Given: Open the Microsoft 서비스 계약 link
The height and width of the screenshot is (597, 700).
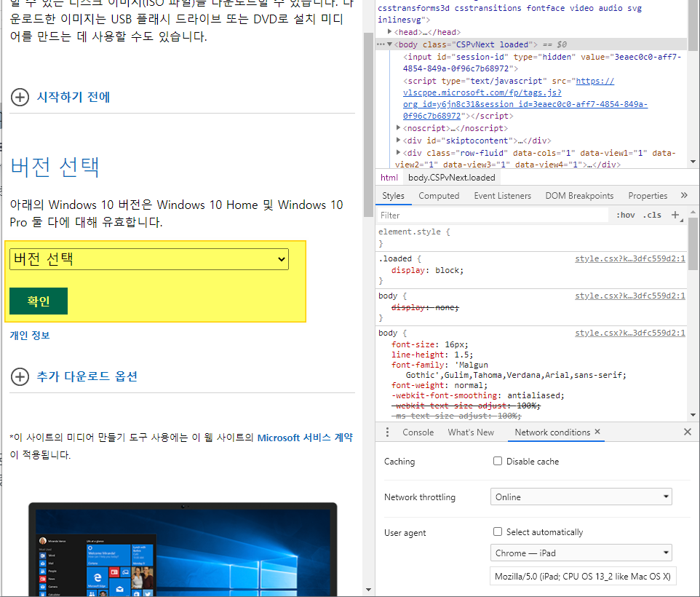Looking at the screenshot, I should click(x=305, y=438).
